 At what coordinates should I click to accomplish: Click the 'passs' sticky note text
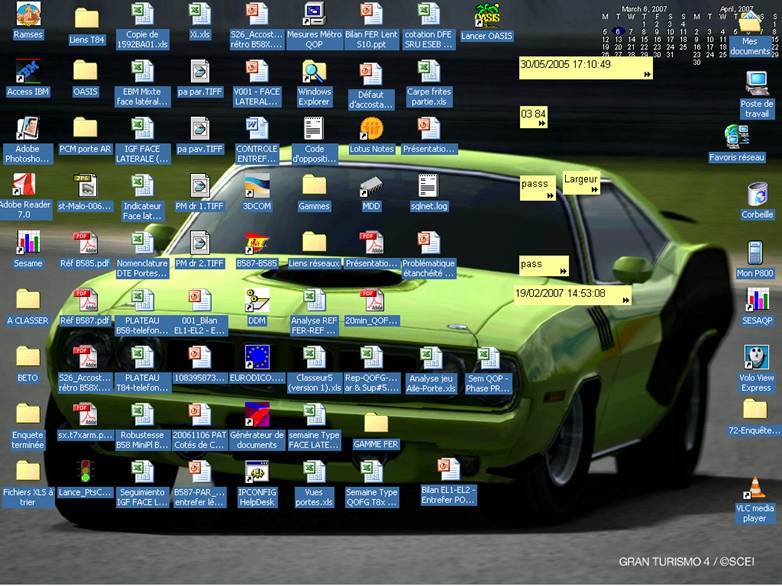click(x=535, y=184)
